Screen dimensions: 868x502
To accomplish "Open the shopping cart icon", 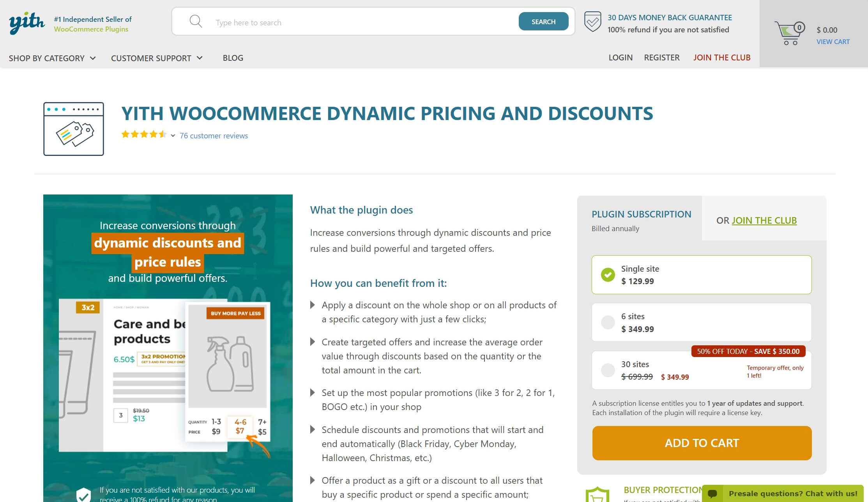I will point(789,31).
